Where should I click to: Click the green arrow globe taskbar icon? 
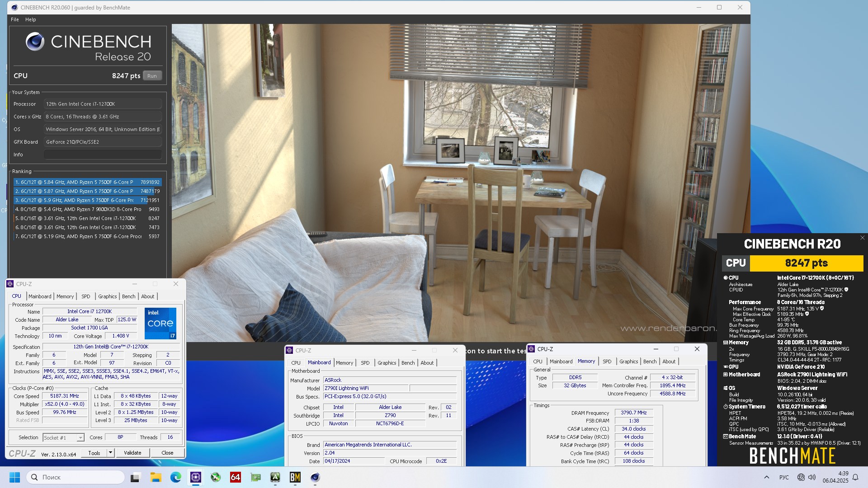click(216, 477)
